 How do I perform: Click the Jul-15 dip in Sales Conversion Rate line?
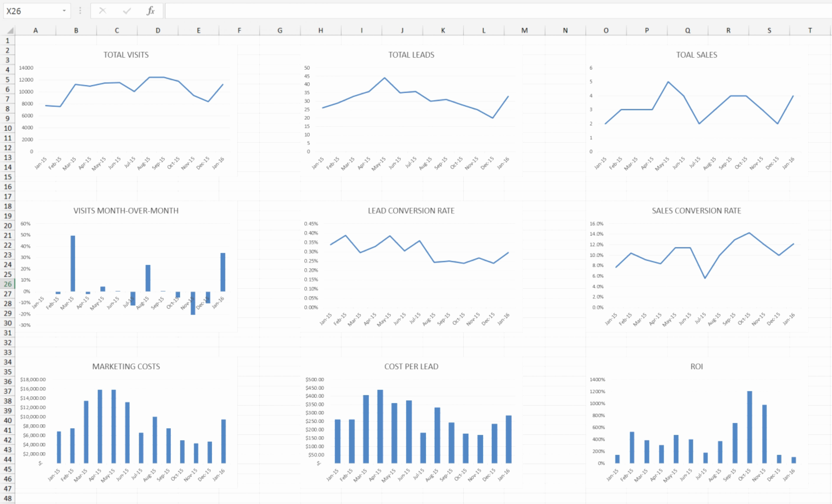coord(705,278)
